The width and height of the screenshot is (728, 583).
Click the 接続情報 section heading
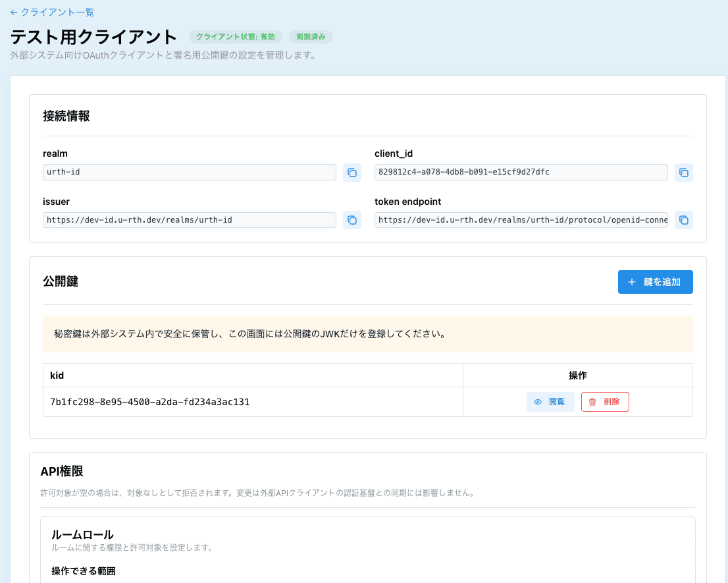[x=66, y=116]
